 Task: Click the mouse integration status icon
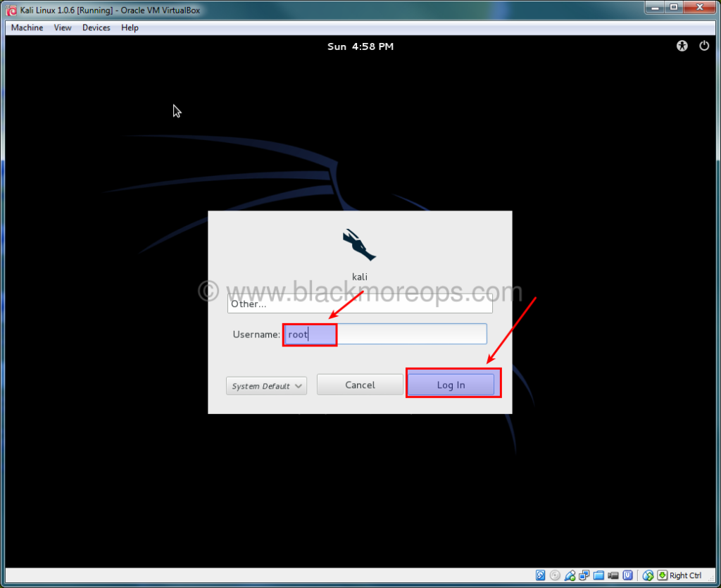pos(648,575)
